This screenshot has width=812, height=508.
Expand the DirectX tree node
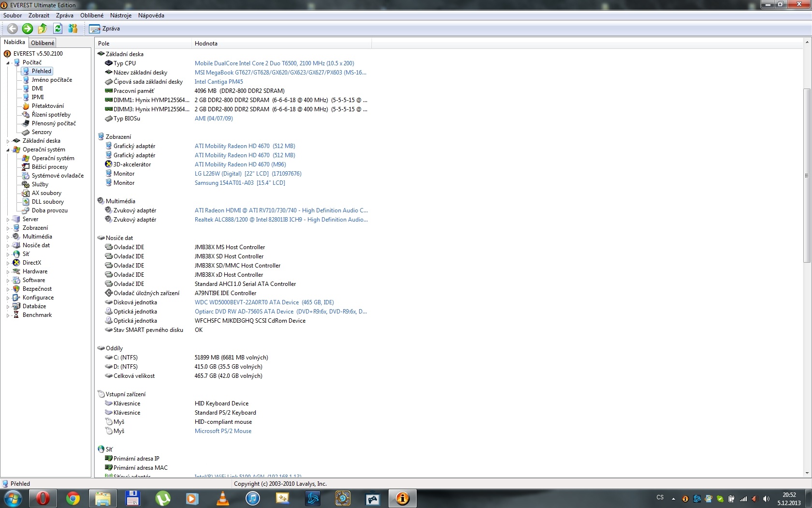coord(8,263)
